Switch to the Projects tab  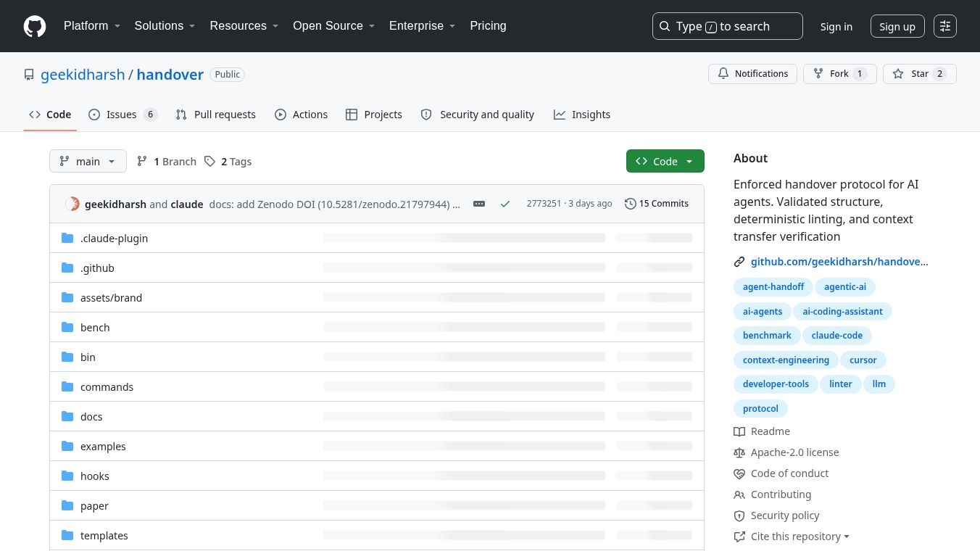[374, 115]
